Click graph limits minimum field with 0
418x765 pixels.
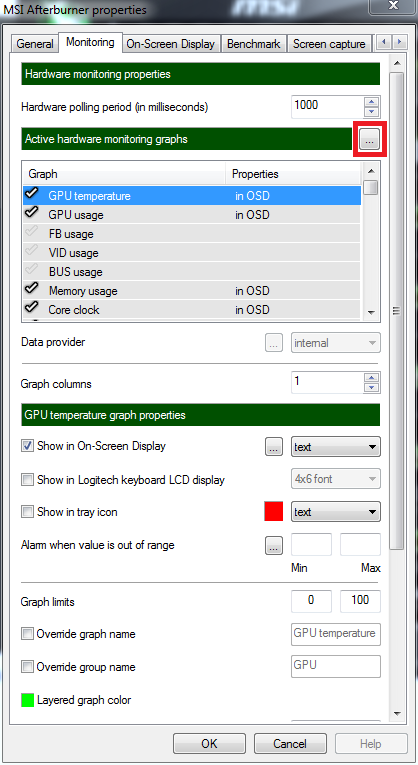click(311, 601)
